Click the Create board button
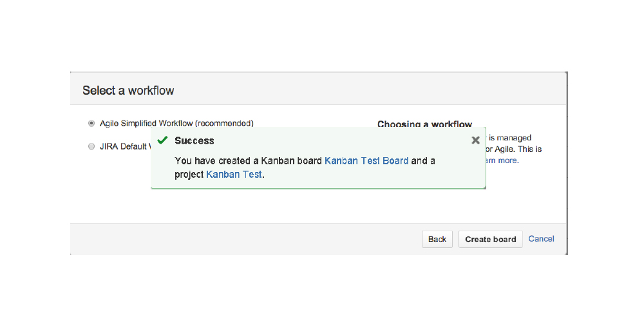 pyautogui.click(x=490, y=239)
